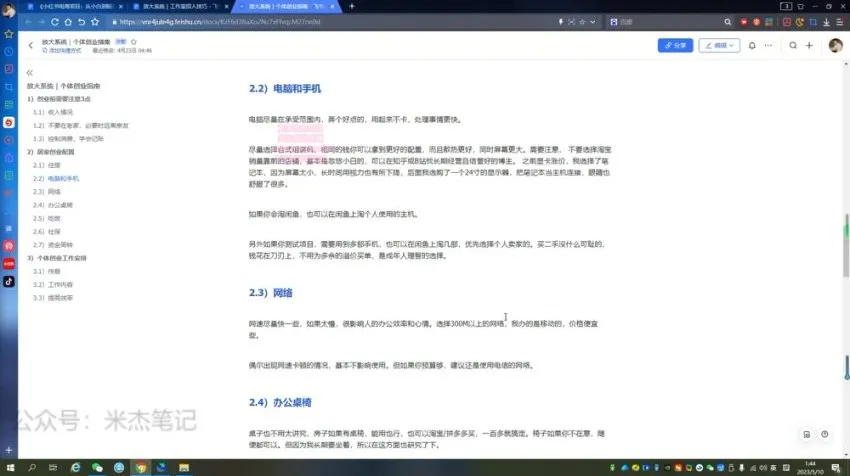
Task: Click the browser toolbar search magnifier
Action: pos(727,22)
